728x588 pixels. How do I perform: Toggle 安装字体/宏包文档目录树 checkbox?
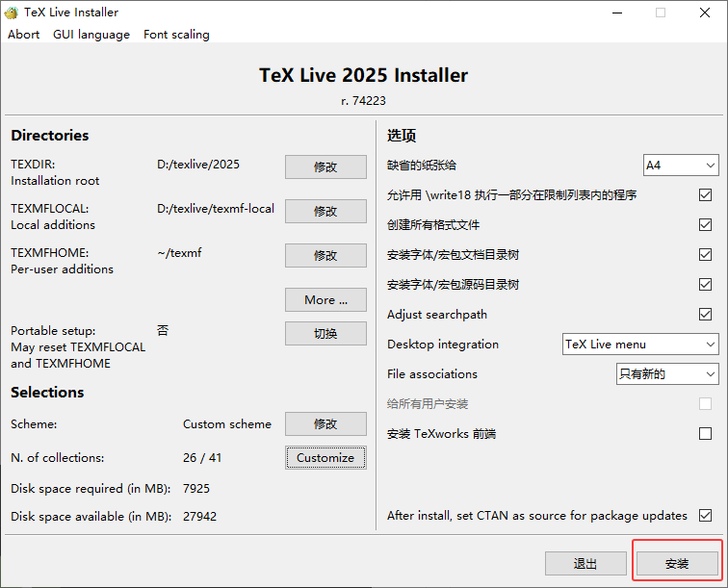tap(705, 254)
